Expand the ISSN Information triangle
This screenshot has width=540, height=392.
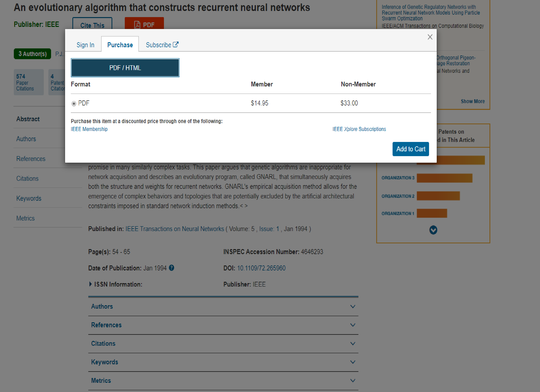click(x=90, y=284)
